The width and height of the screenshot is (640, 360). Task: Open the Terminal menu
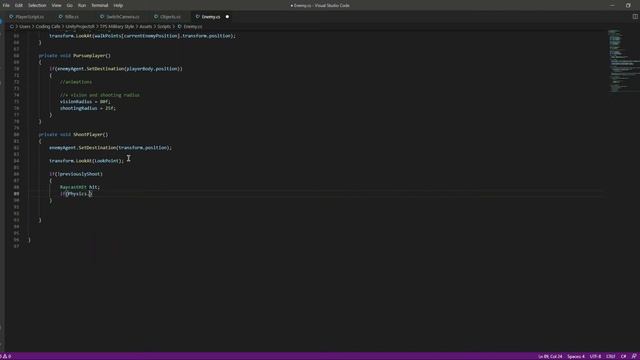coord(100,5)
